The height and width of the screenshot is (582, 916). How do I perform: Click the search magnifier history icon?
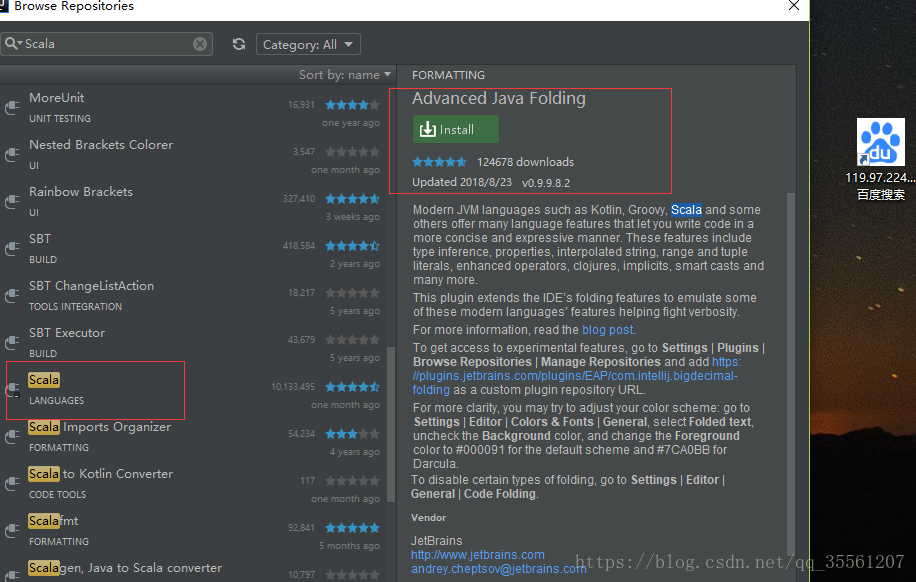13,43
